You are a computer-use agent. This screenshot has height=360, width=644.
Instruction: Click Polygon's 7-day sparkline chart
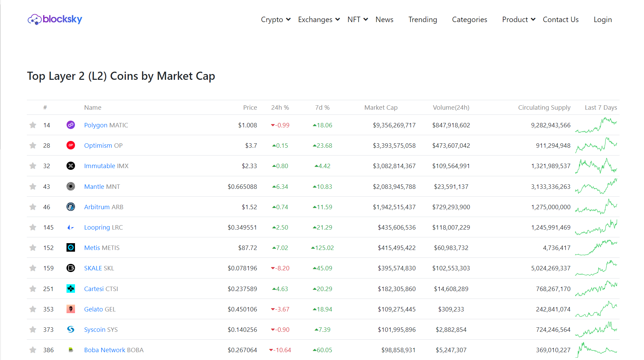click(x=596, y=125)
